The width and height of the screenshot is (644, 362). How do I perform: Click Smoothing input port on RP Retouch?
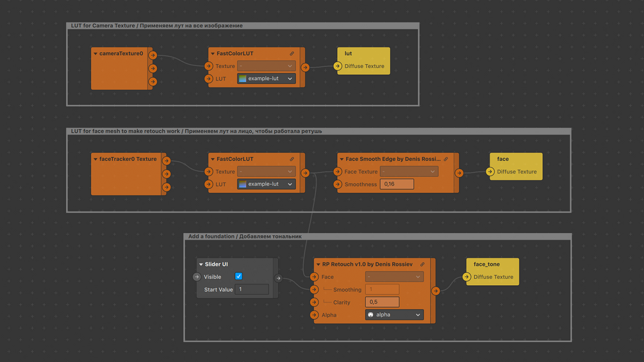(314, 290)
